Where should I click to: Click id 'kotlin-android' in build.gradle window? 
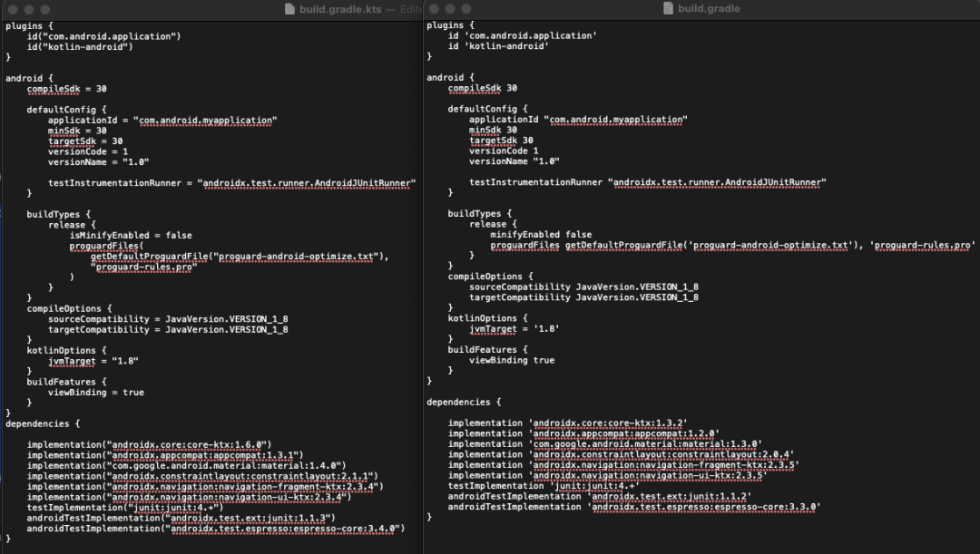tap(498, 46)
